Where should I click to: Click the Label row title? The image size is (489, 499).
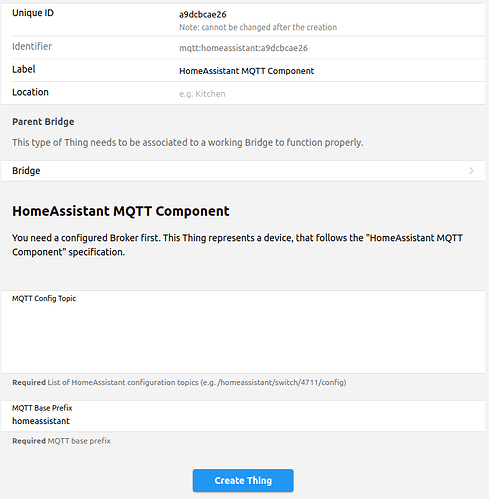pyautogui.click(x=23, y=69)
